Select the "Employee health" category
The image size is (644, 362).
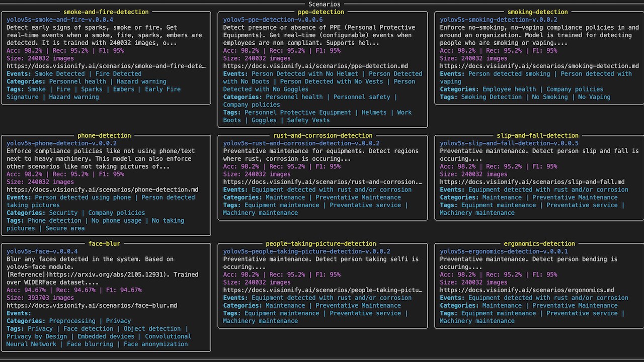pyautogui.click(x=509, y=89)
